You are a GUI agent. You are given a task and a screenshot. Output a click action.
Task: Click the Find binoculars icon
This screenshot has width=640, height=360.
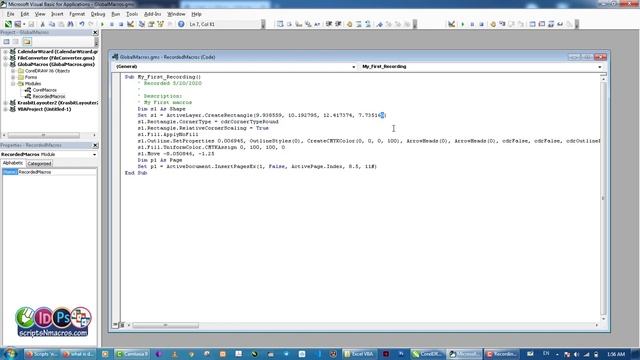(71, 24)
